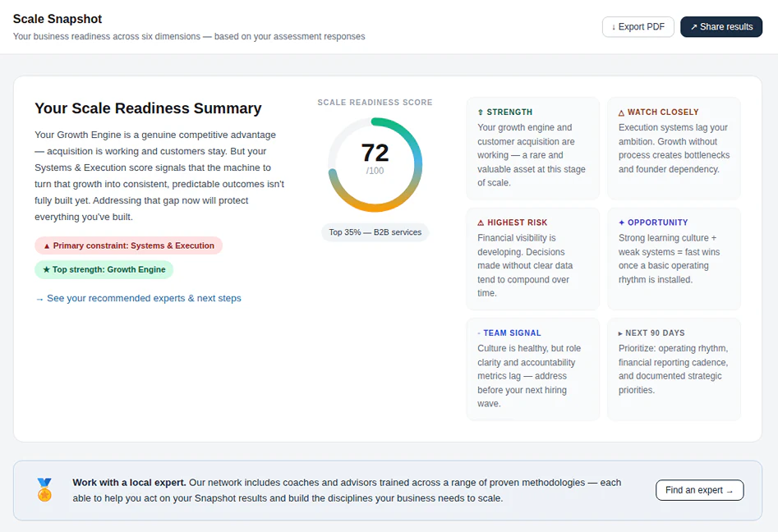Click the HIGHEST RISK card heading

tap(517, 222)
